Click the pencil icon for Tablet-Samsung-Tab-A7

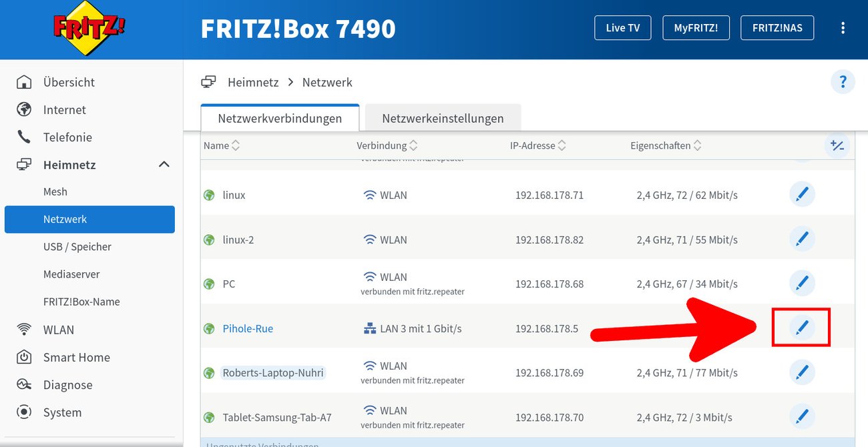tap(802, 416)
